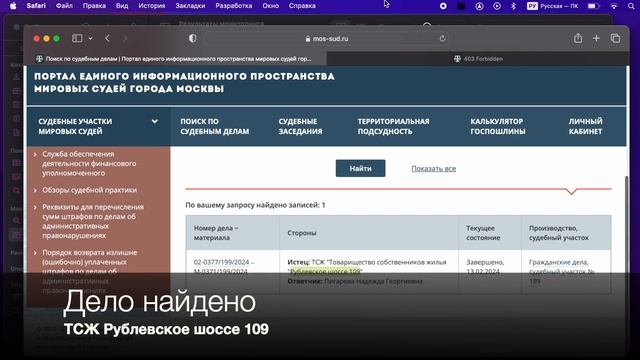Click the Wi-Fi status icon
The image size is (640, 360).
[614, 6]
